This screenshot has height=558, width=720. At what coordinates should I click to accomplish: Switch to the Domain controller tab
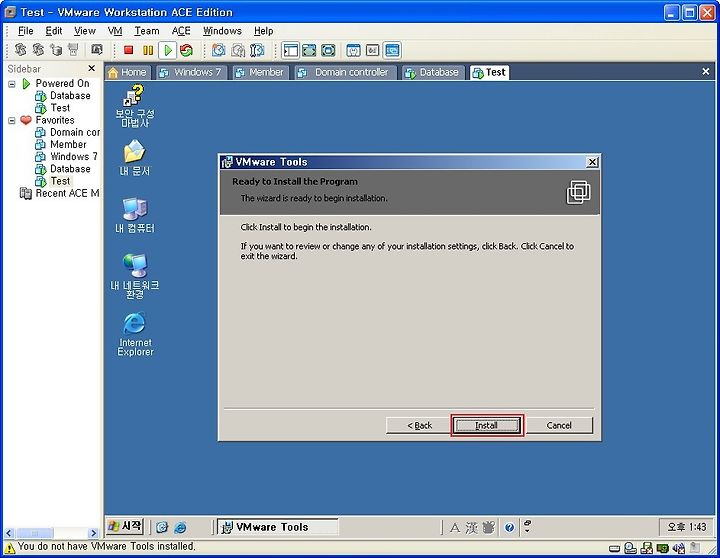point(344,73)
